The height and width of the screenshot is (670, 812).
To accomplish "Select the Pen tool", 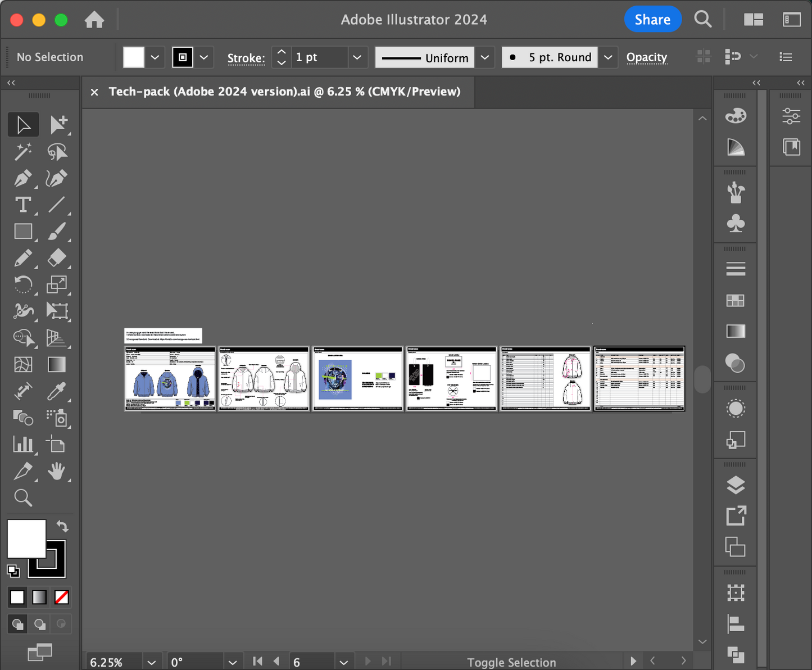I will 23,178.
